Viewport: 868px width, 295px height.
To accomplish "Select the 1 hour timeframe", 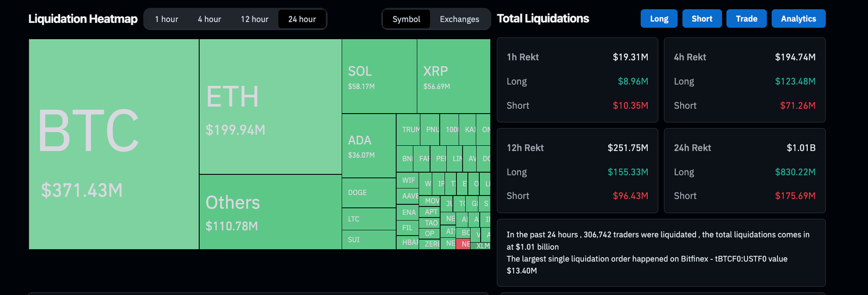I will point(167,19).
